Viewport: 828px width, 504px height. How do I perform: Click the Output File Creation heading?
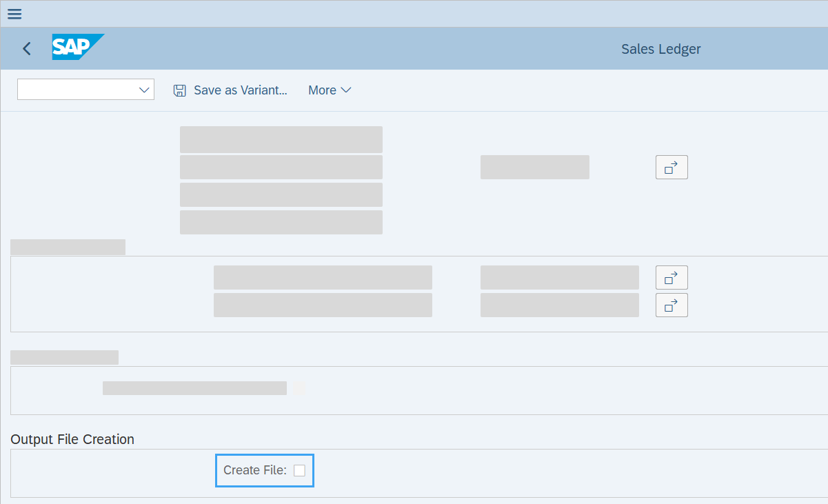point(72,439)
